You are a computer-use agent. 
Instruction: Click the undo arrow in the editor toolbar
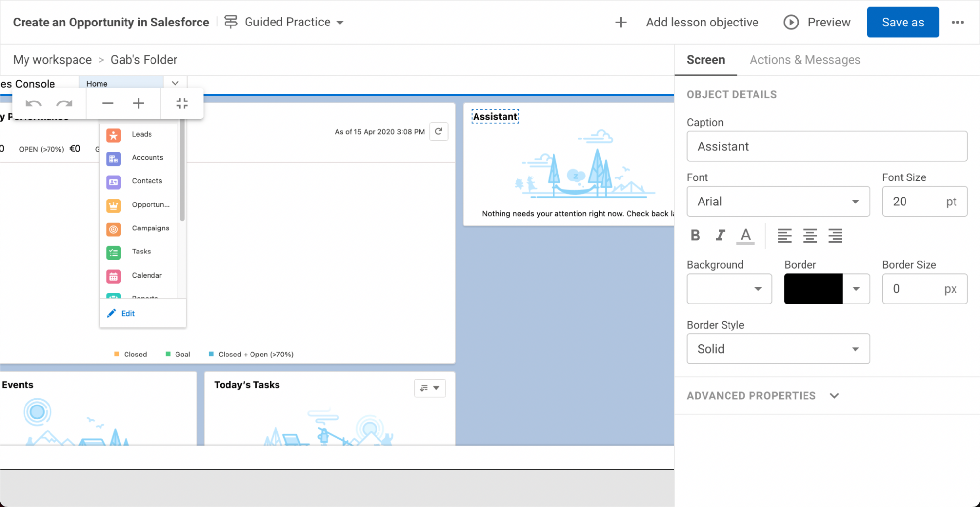click(x=33, y=103)
